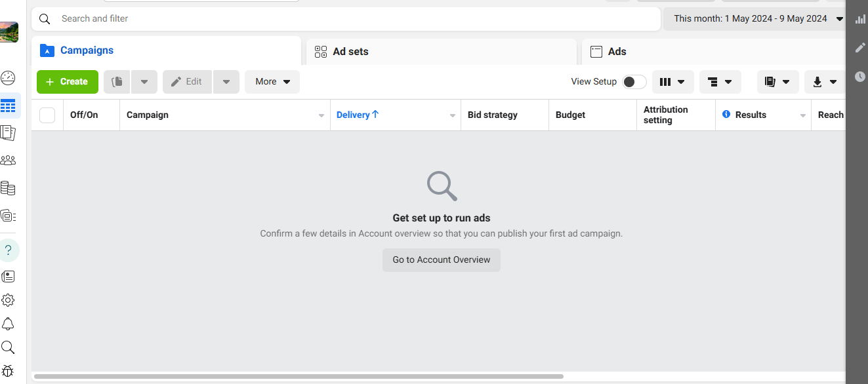Enable the View Setup toggle
The width and height of the screenshot is (868, 384).
point(633,81)
